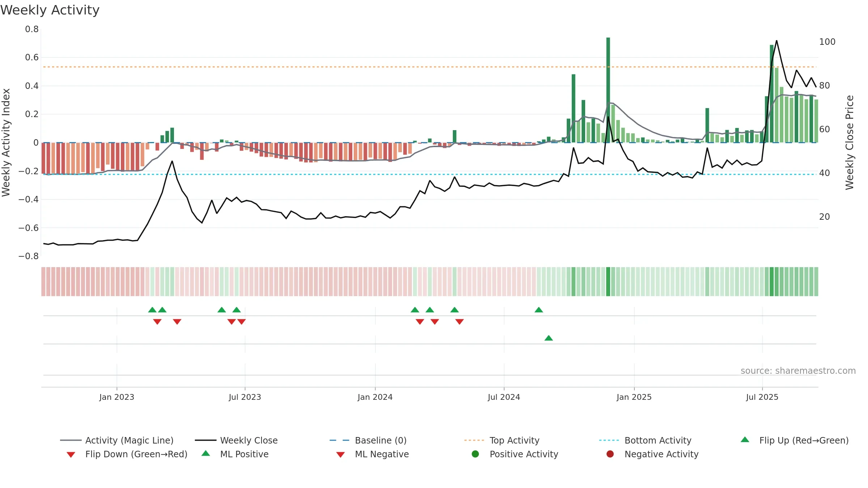Image resolution: width=868 pixels, height=488 pixels.
Task: Click the Positive Activity green circle legend icon
Action: coord(475,454)
